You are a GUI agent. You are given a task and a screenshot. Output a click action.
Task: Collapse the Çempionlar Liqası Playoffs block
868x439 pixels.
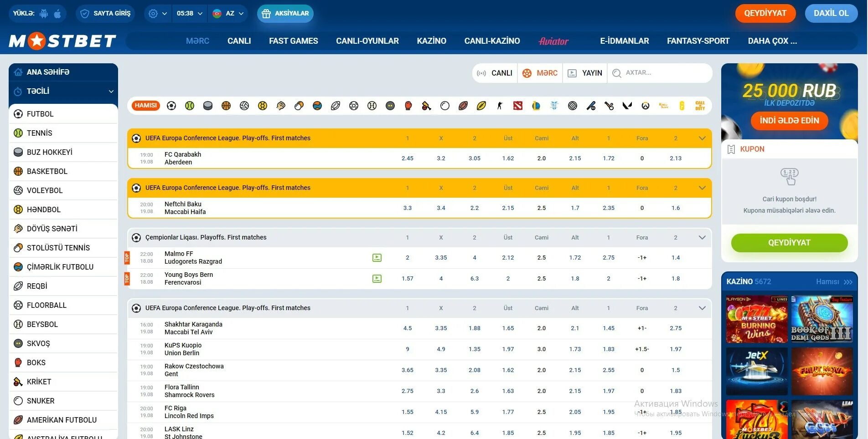702,237
